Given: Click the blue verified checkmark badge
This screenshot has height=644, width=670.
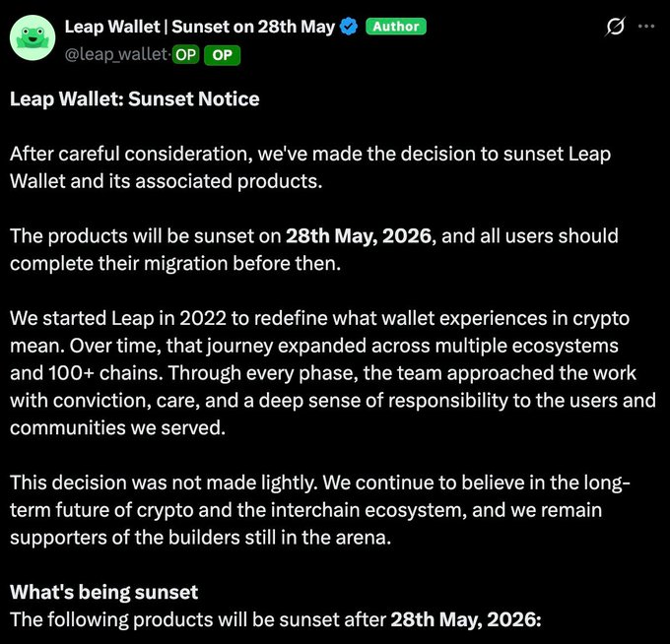Looking at the screenshot, I should tap(349, 27).
